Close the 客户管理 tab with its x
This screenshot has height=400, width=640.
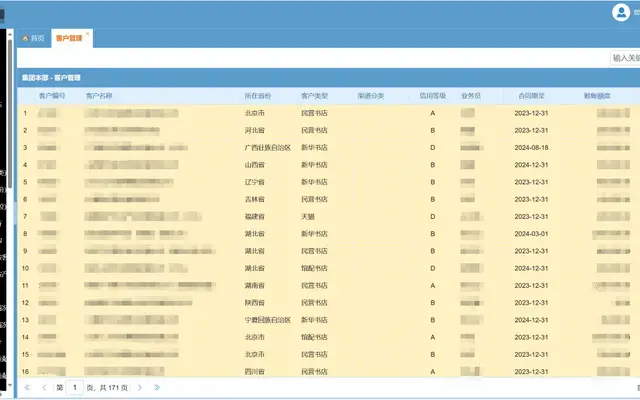[x=87, y=34]
